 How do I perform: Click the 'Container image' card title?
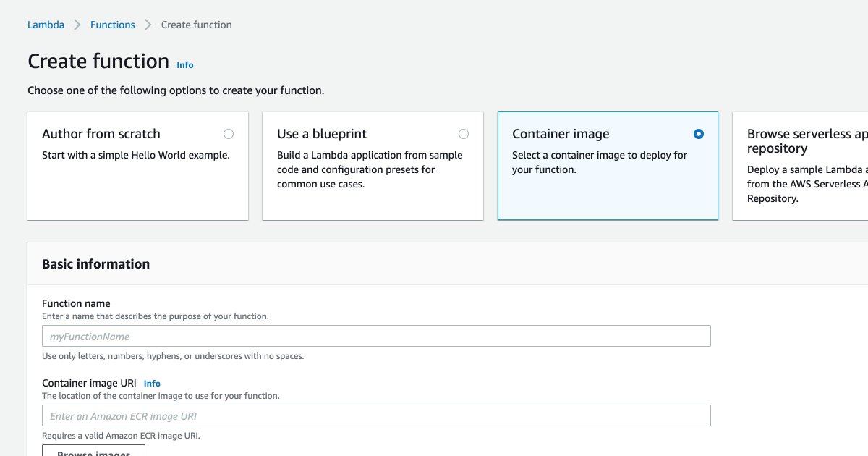point(561,134)
